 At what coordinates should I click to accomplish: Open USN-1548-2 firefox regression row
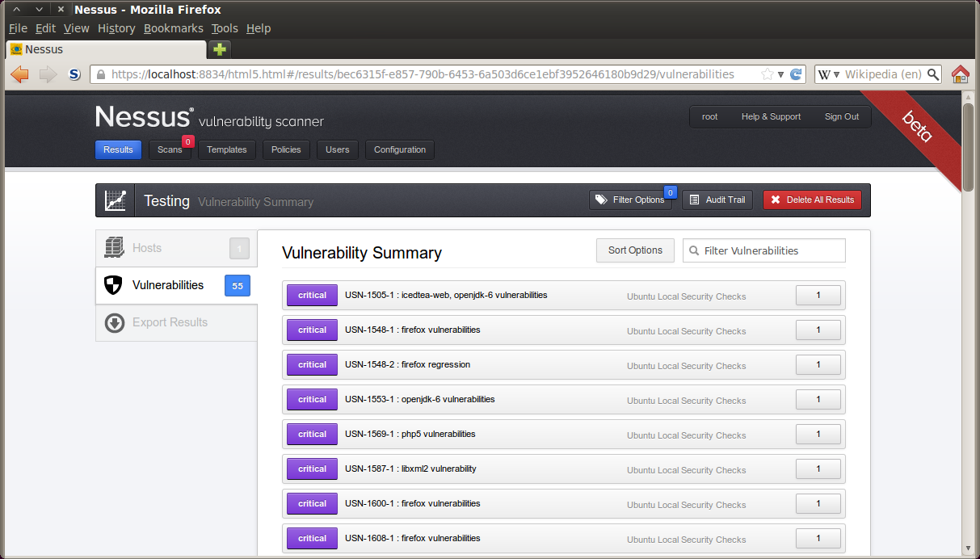click(x=564, y=365)
